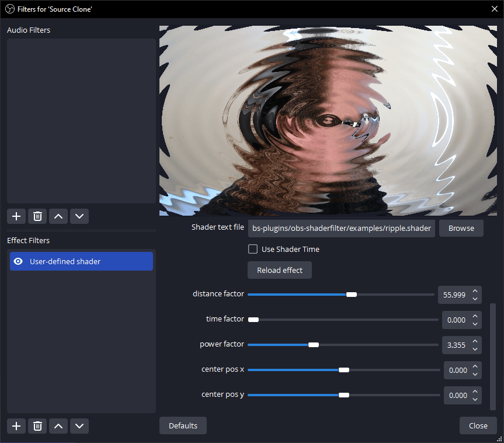Move audio filter down with arrow
Image resolution: width=504 pixels, height=443 pixels.
coord(79,216)
